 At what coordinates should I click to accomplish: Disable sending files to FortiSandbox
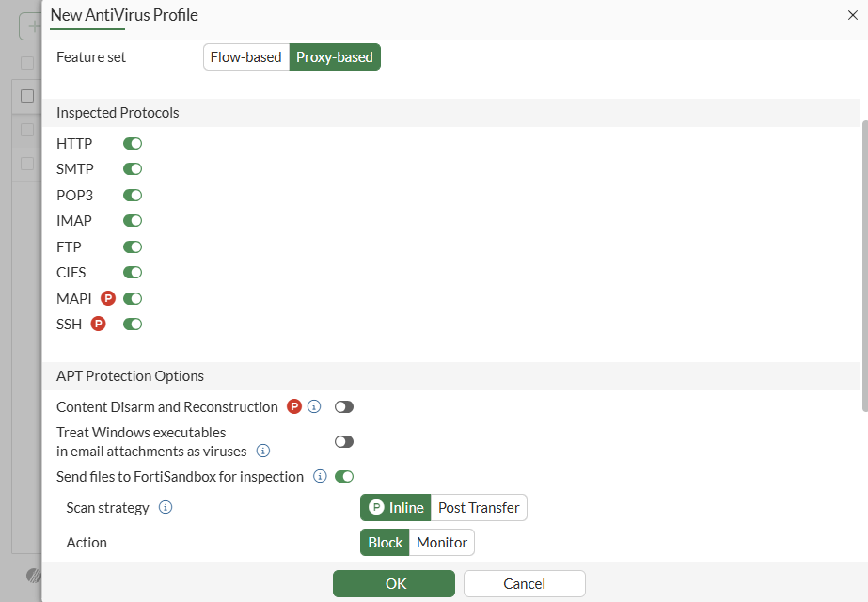pyautogui.click(x=344, y=477)
